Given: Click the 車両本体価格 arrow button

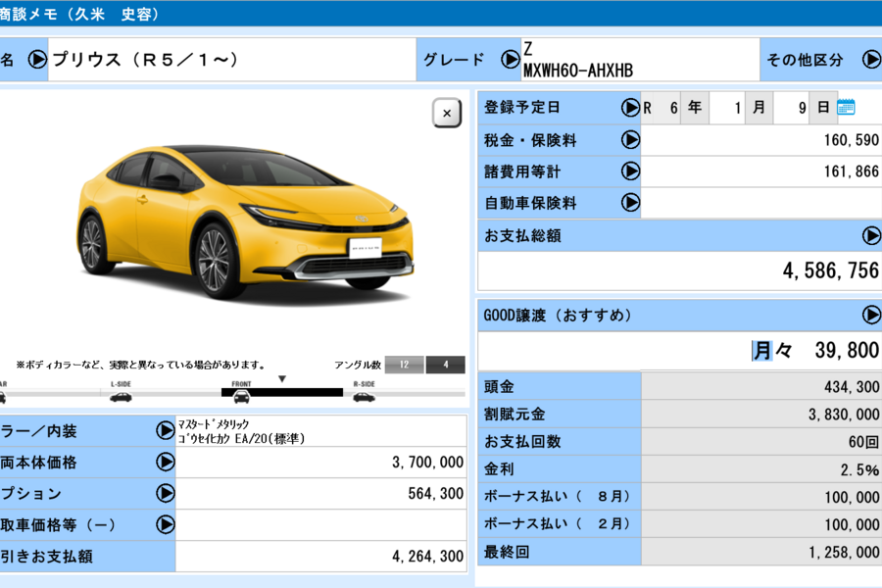Looking at the screenshot, I should pos(165,462).
